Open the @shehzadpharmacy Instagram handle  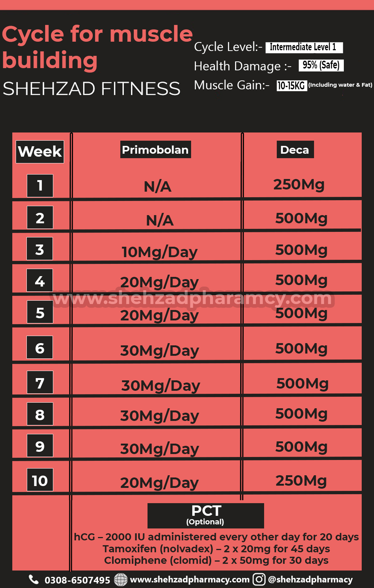tap(310, 579)
